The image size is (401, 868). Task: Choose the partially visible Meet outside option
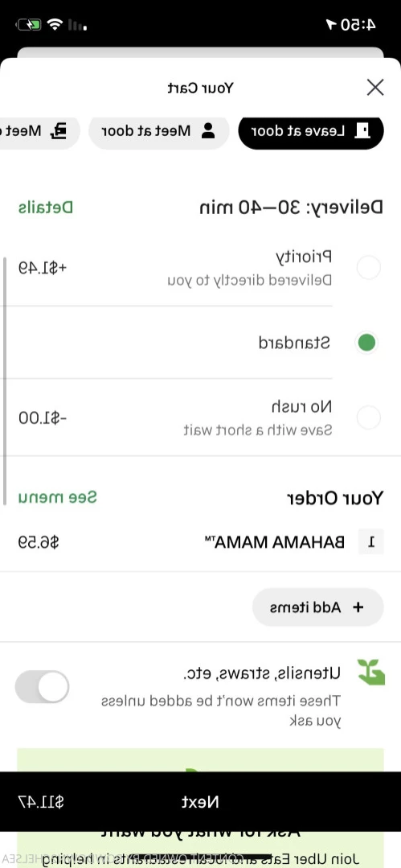39,131
